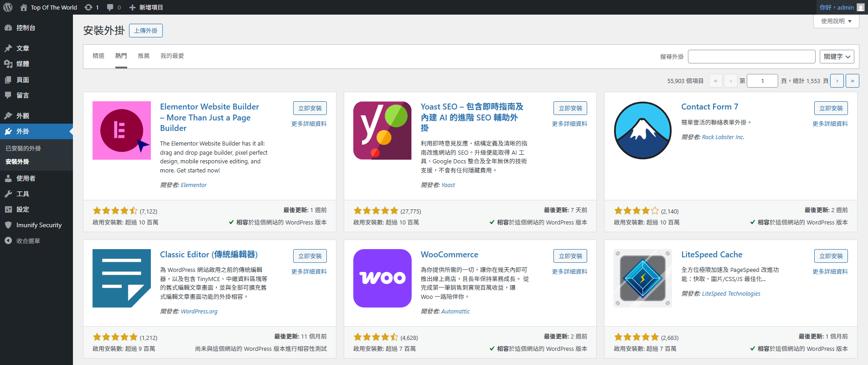868x365 pixels.
Task: Jump to last page of plugins
Action: (x=852, y=81)
